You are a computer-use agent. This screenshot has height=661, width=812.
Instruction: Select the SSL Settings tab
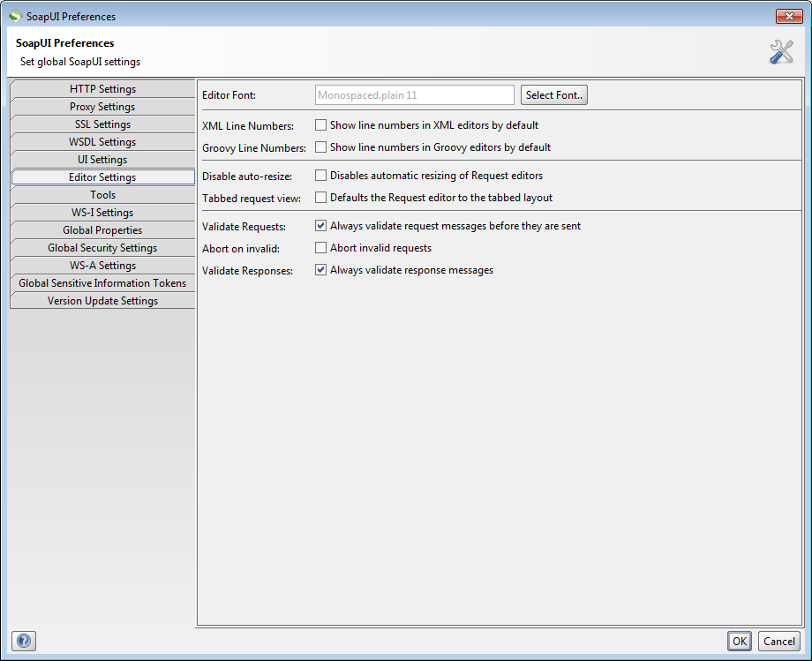tap(102, 124)
